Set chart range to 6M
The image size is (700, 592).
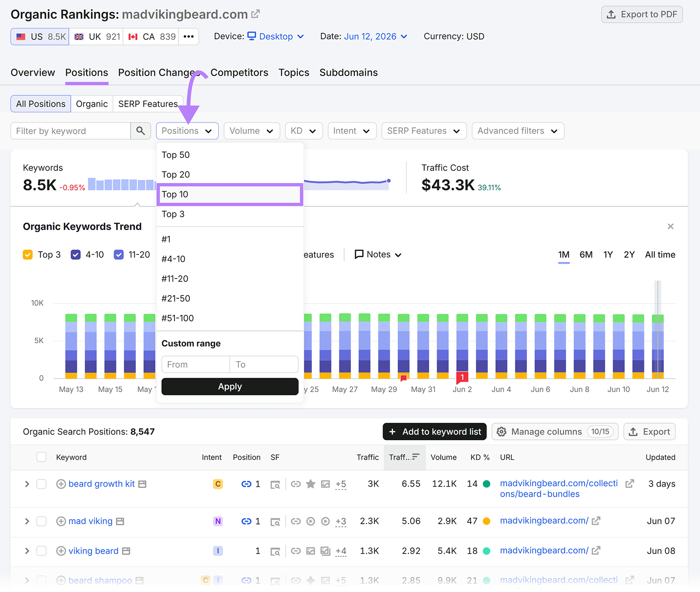586,254
